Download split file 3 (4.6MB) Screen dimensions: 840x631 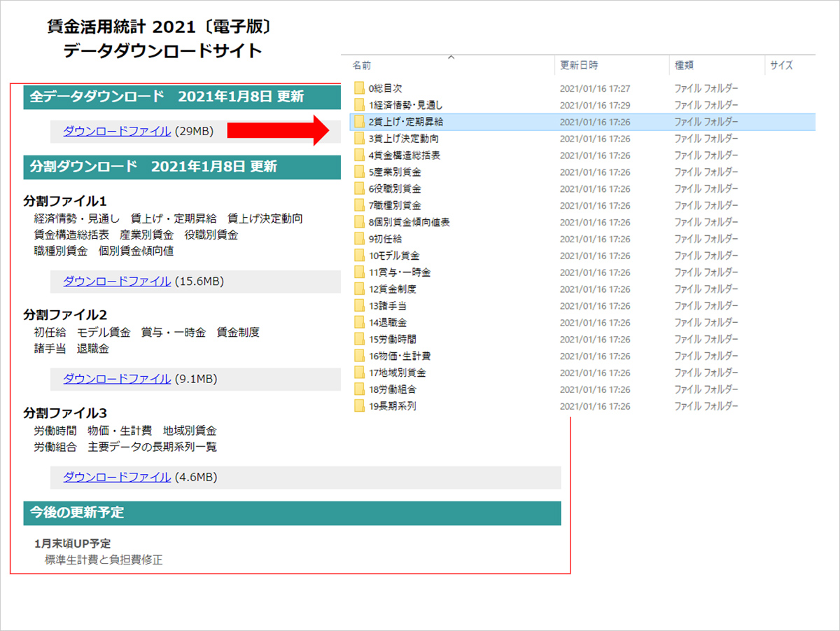[117, 477]
